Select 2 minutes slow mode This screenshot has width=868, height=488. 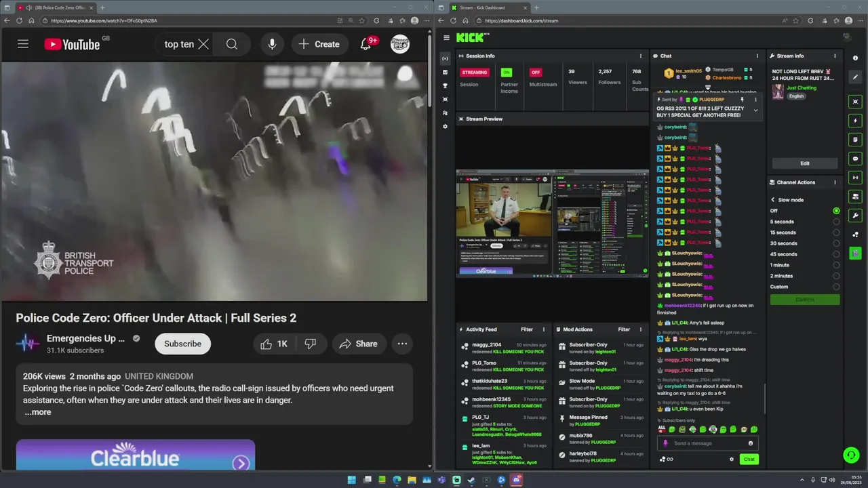tap(836, 276)
